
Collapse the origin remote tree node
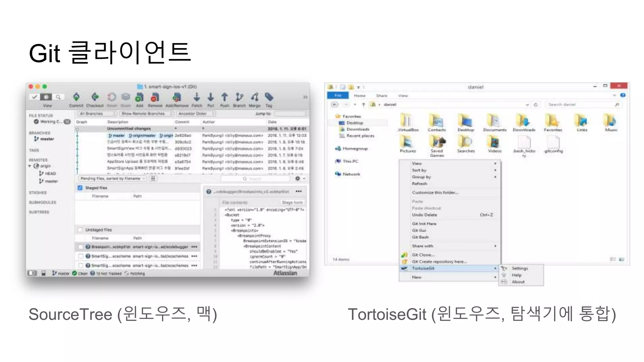30,166
